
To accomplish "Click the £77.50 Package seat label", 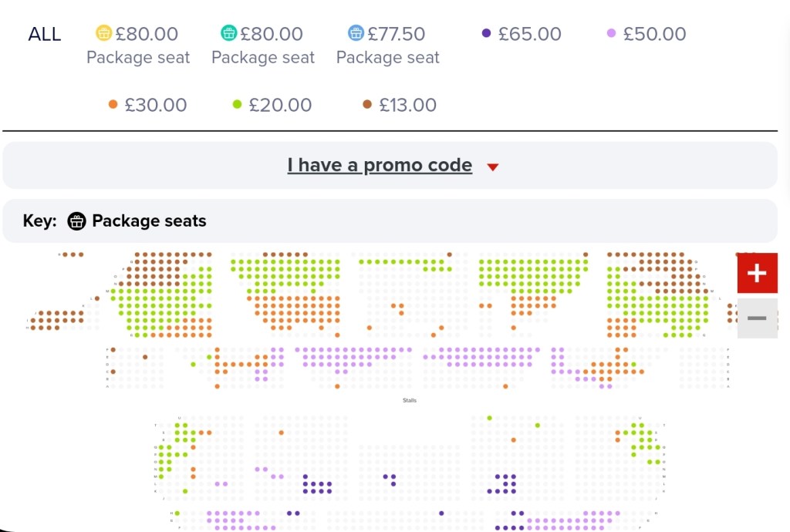I will 388,58.
